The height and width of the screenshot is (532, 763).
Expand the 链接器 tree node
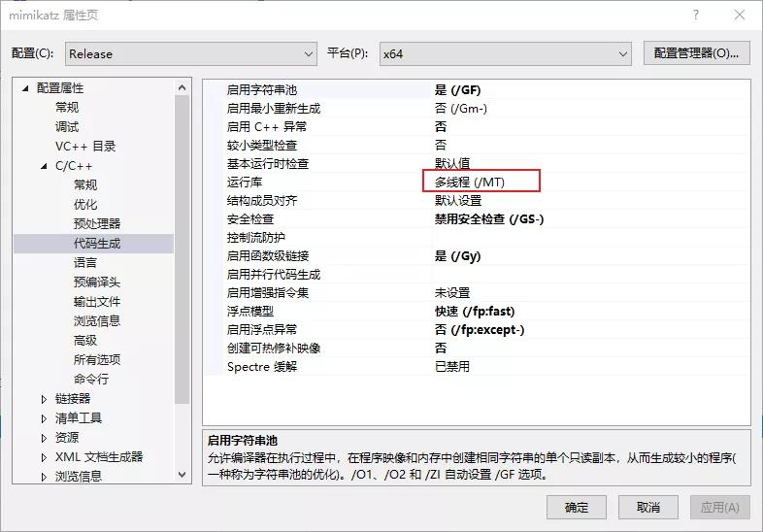point(44,399)
